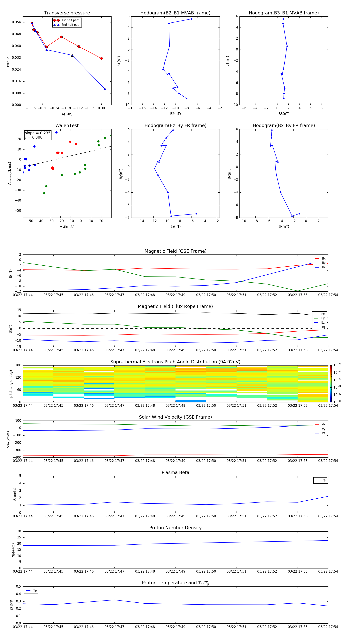Select Bz' in the Flux Rope legend
This screenshot has height=644, width=351.
click(320, 323)
